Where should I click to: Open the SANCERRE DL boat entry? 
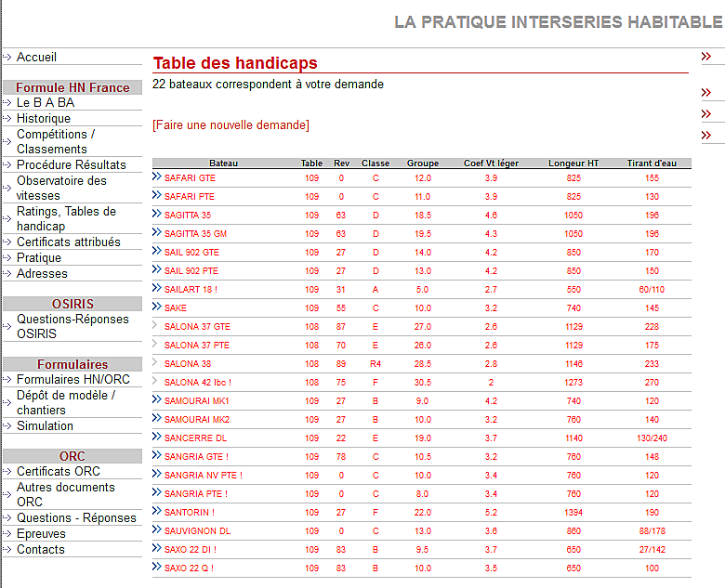(195, 438)
